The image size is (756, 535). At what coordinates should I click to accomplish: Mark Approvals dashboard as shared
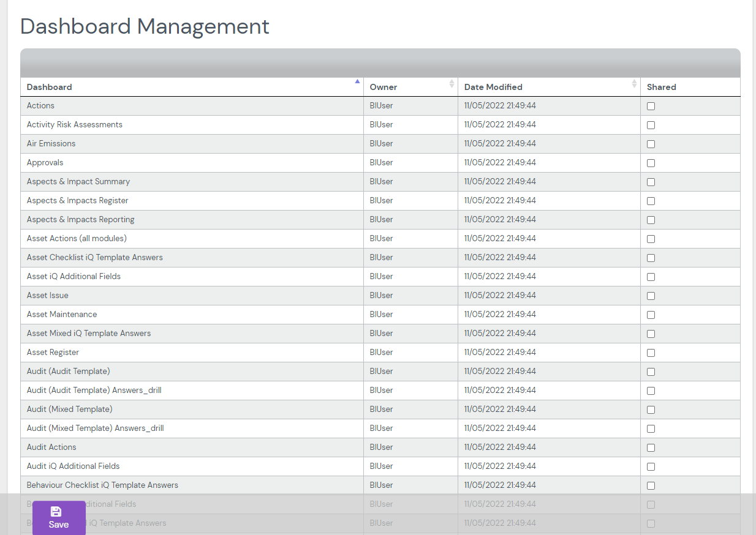[x=651, y=163]
